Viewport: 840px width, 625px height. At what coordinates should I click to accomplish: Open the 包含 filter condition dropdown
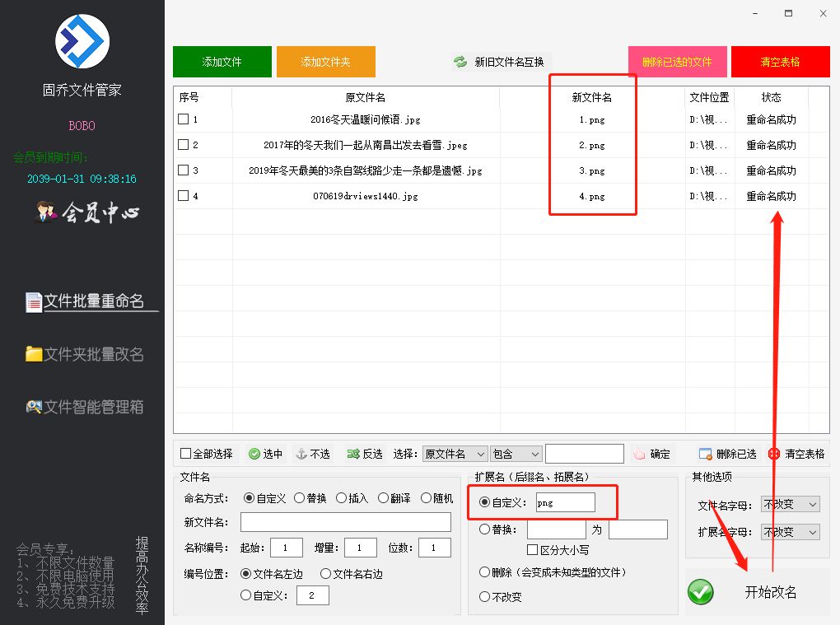(516, 453)
